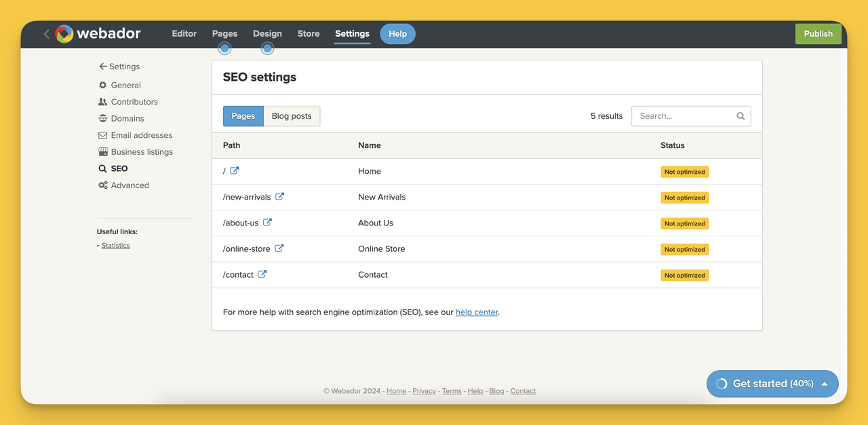
Task: Select the Pages tab in SEO settings
Action: tap(243, 116)
